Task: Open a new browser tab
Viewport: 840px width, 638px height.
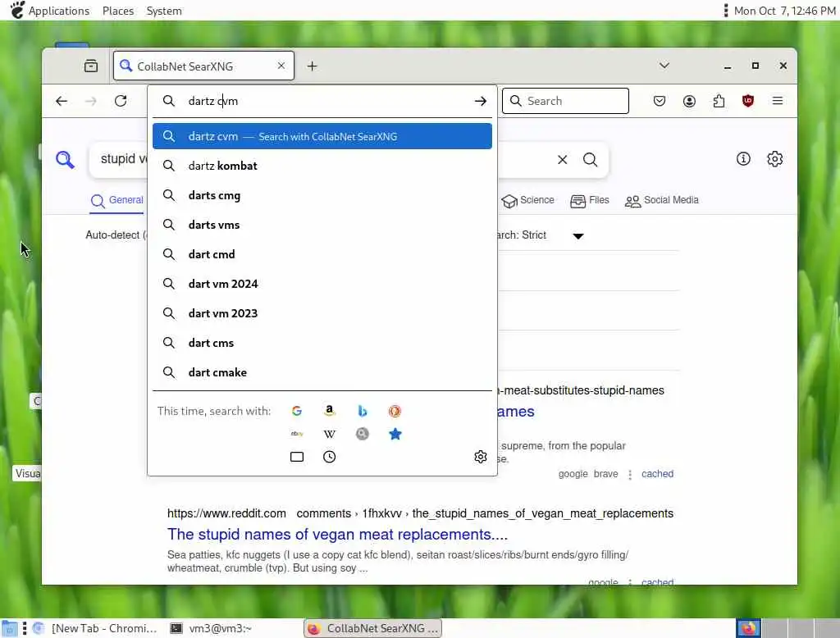Action: coord(313,66)
